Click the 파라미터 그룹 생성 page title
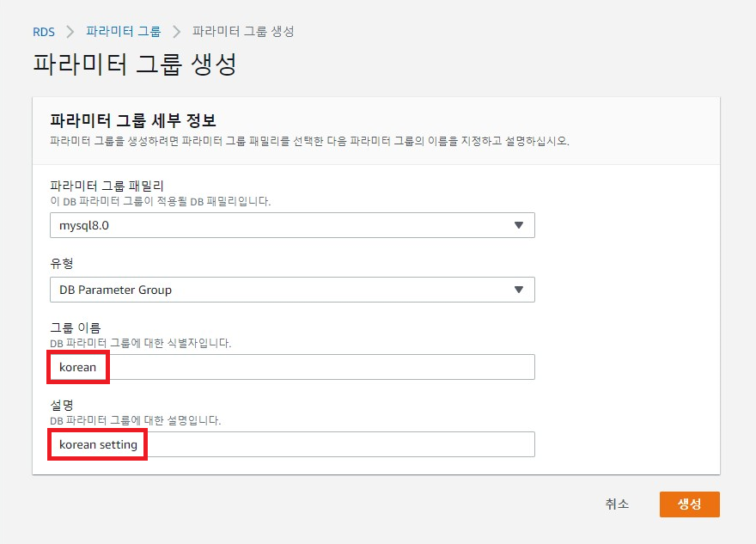 click(135, 64)
